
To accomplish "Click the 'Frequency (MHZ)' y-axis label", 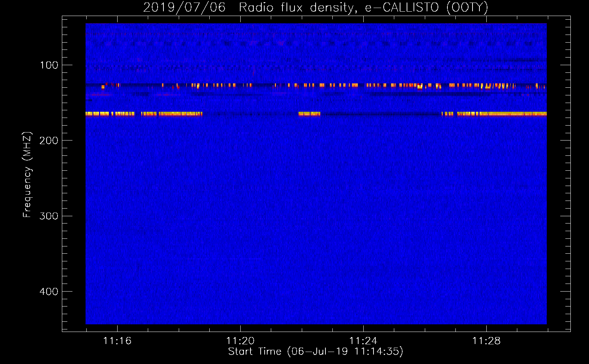I will (x=27, y=175).
